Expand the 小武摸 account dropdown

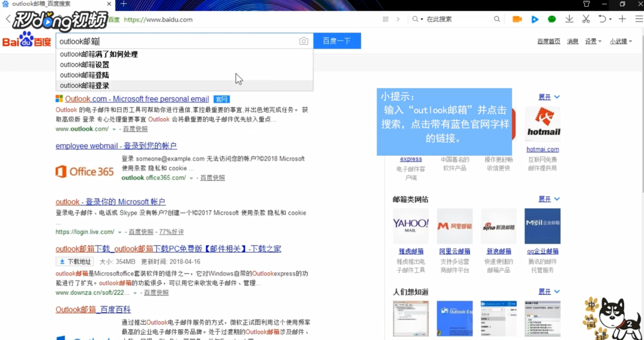[x=620, y=41]
